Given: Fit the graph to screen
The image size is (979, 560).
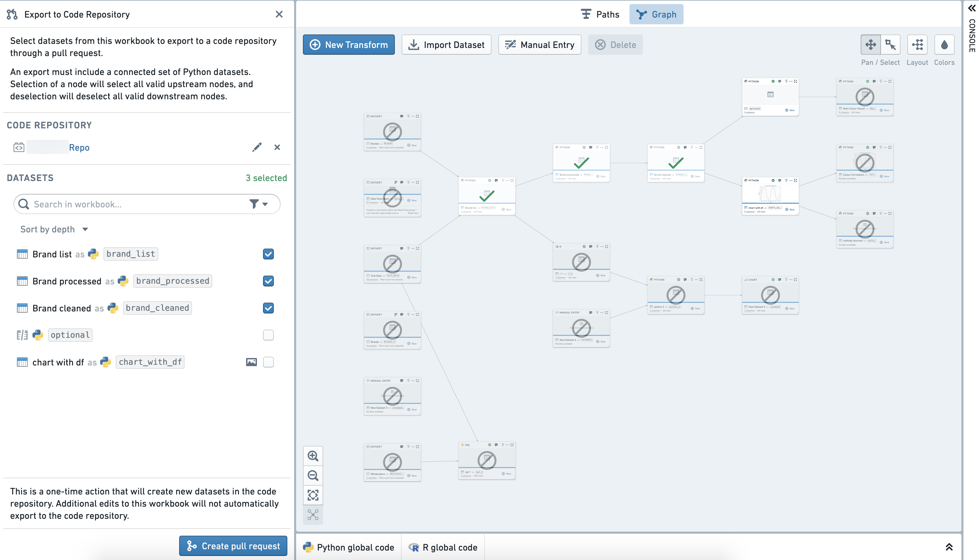Looking at the screenshot, I should tap(313, 495).
